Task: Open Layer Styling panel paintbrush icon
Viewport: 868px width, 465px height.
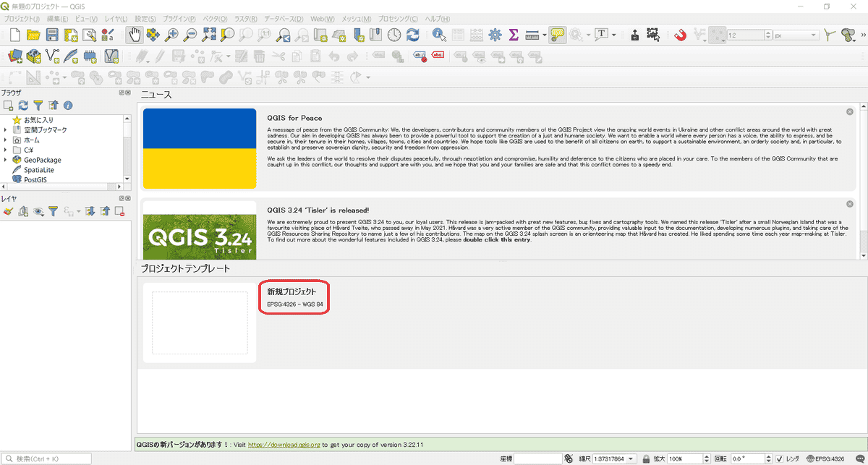Action: point(9,211)
